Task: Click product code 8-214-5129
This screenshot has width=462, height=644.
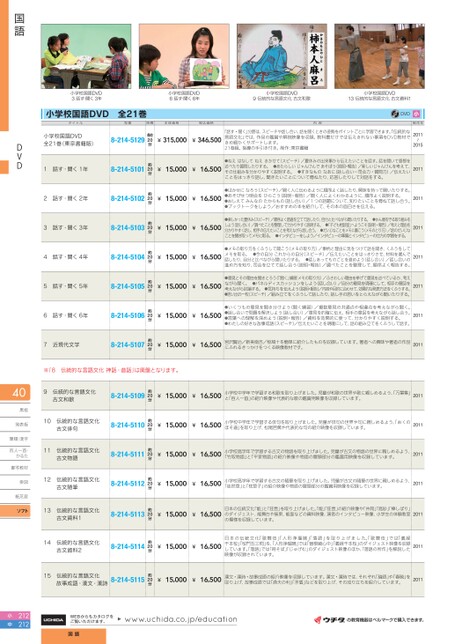Action: pyautogui.click(x=127, y=140)
